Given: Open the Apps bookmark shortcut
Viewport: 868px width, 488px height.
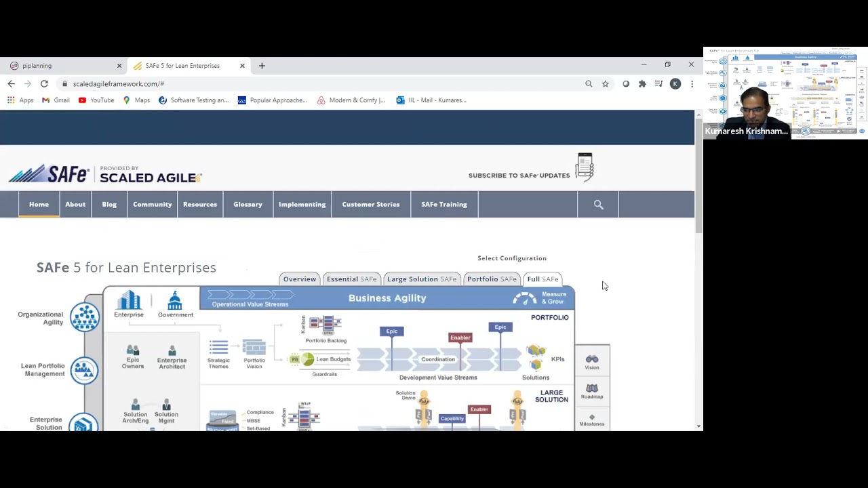Looking at the screenshot, I should (20, 100).
